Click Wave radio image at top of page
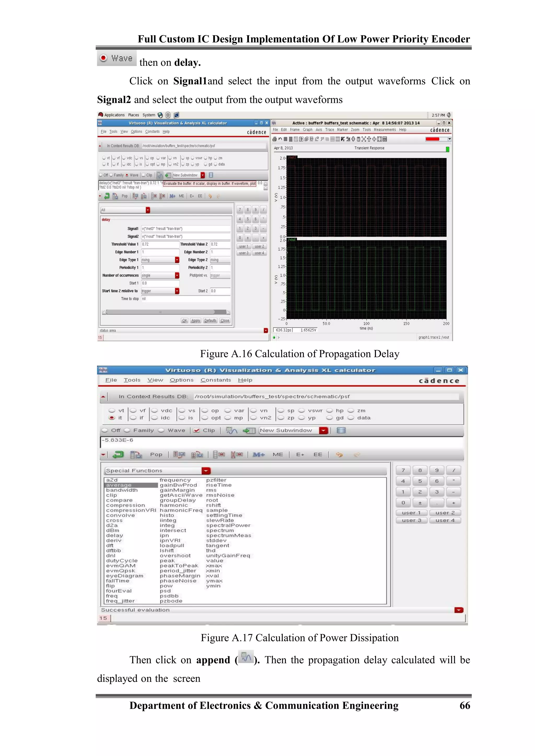This screenshot has width=535, height=756. 117,58
